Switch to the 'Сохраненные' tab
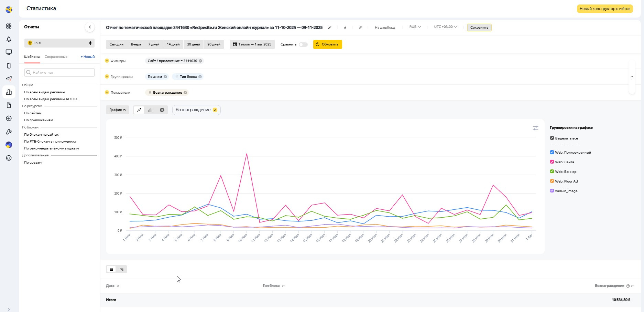Image resolution: width=644 pixels, height=312 pixels. click(x=56, y=57)
